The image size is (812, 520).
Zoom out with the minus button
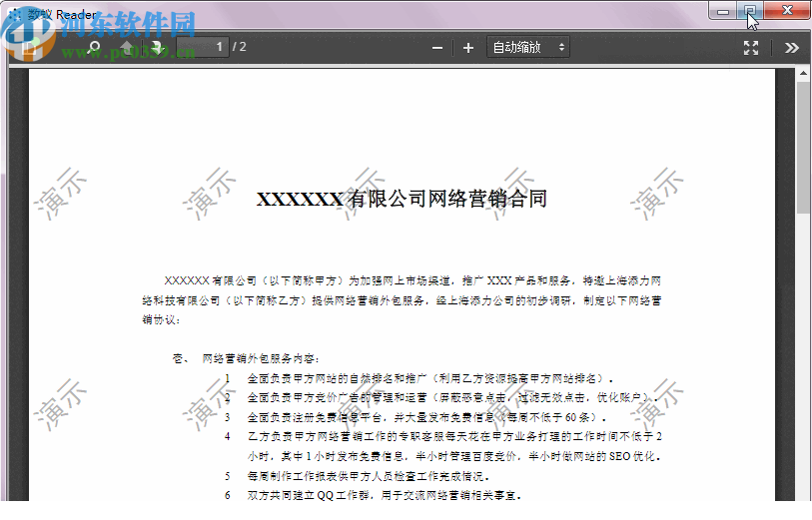(x=437, y=48)
